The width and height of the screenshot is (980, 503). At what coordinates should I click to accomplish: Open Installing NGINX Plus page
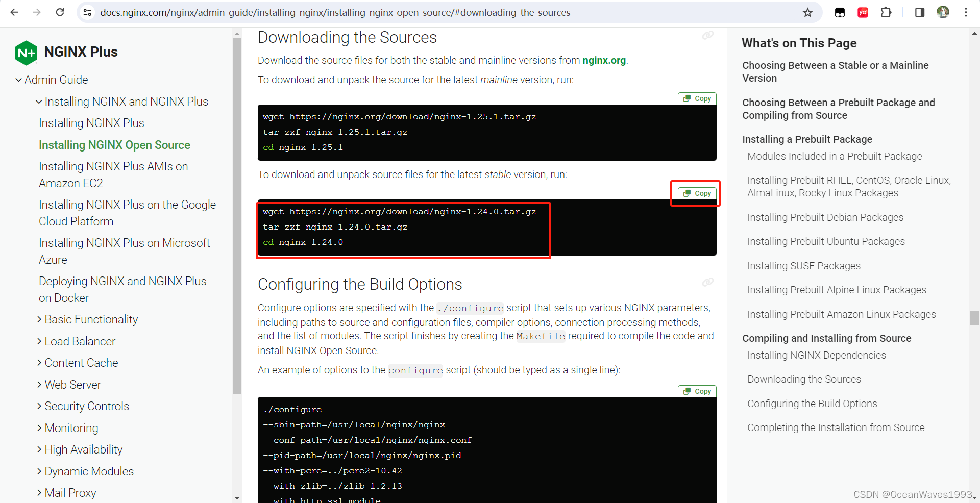[x=91, y=123]
